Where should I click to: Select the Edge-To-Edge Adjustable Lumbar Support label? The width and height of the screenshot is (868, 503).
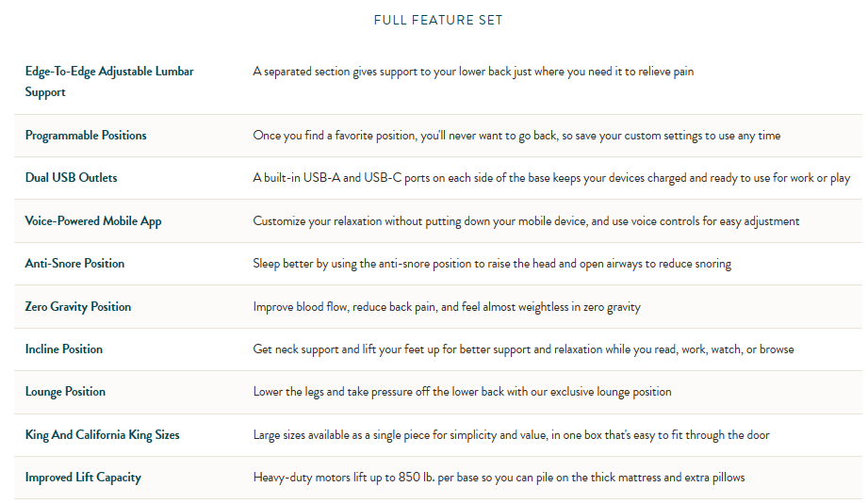coord(108,81)
